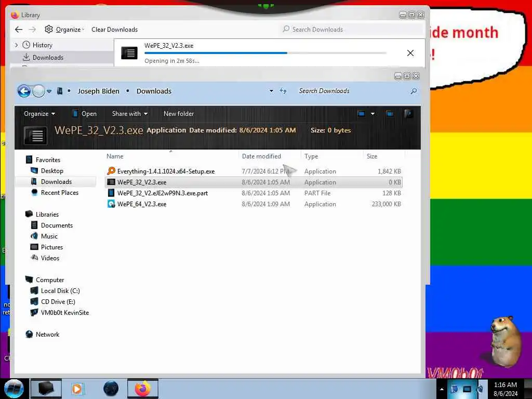The image size is (532, 399).
Task: Click New folder button
Action: (179, 114)
